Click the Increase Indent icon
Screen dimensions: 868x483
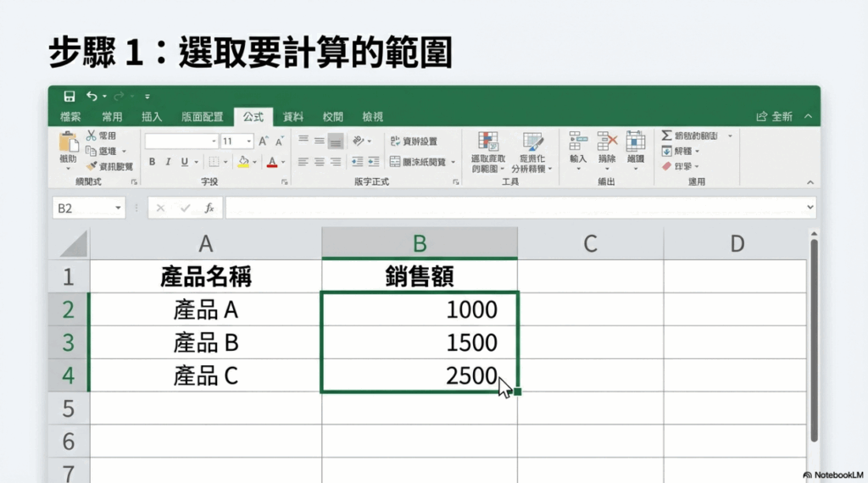[374, 162]
